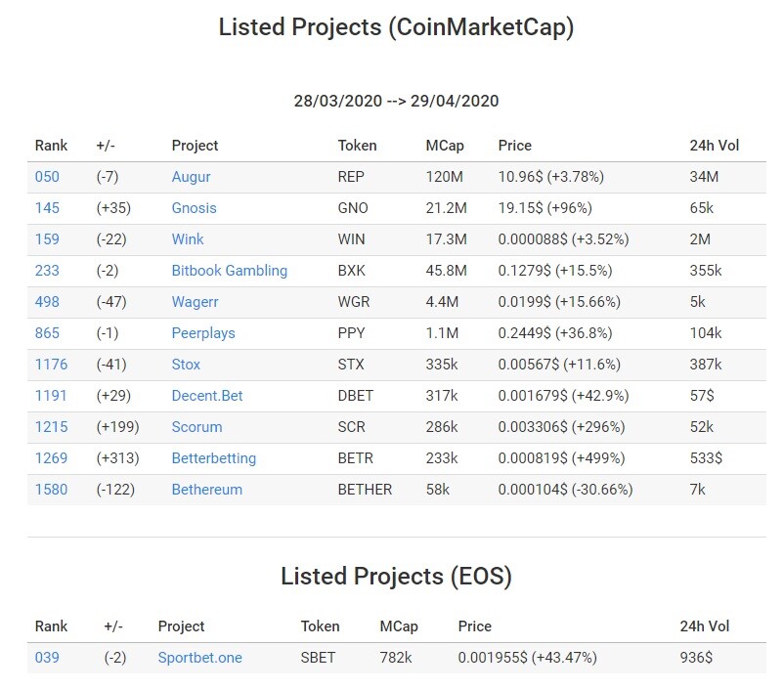
Task: Open the Bethereum project link
Action: coord(207,490)
